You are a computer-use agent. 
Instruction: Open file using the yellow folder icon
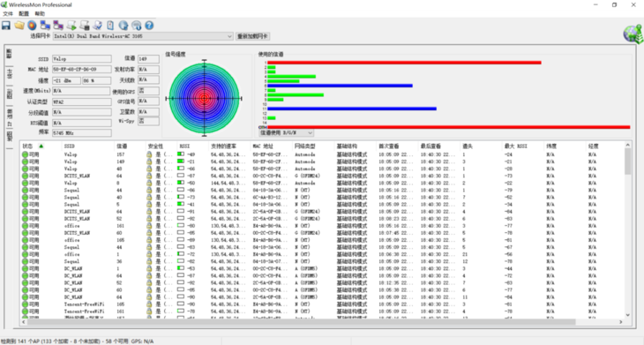[x=19, y=26]
